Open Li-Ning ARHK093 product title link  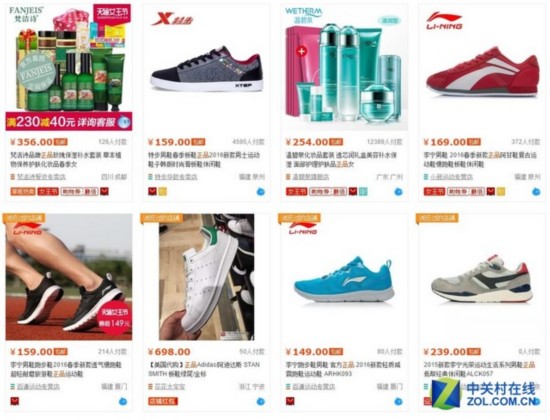tap(342, 369)
